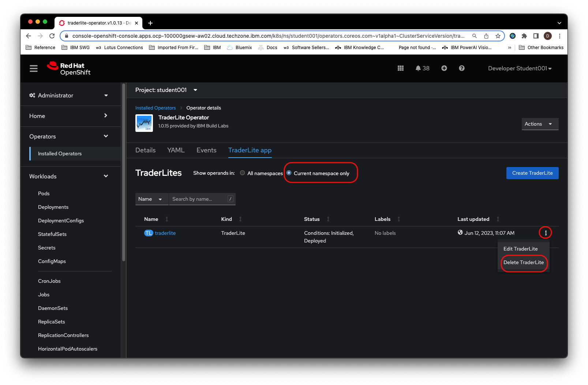588x385 pixels.
Task: Close the traderlite-operator browser tab
Action: tap(136, 23)
